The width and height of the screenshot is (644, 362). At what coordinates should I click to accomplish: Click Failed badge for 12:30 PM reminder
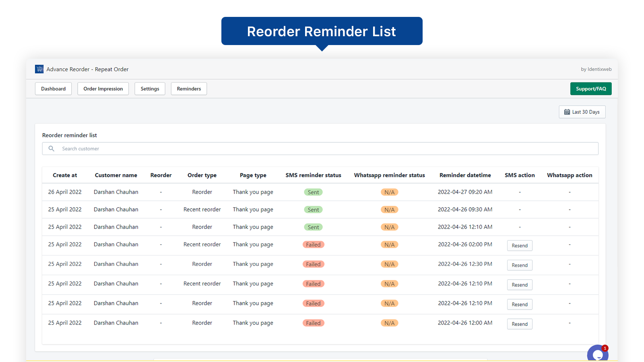coord(313,264)
